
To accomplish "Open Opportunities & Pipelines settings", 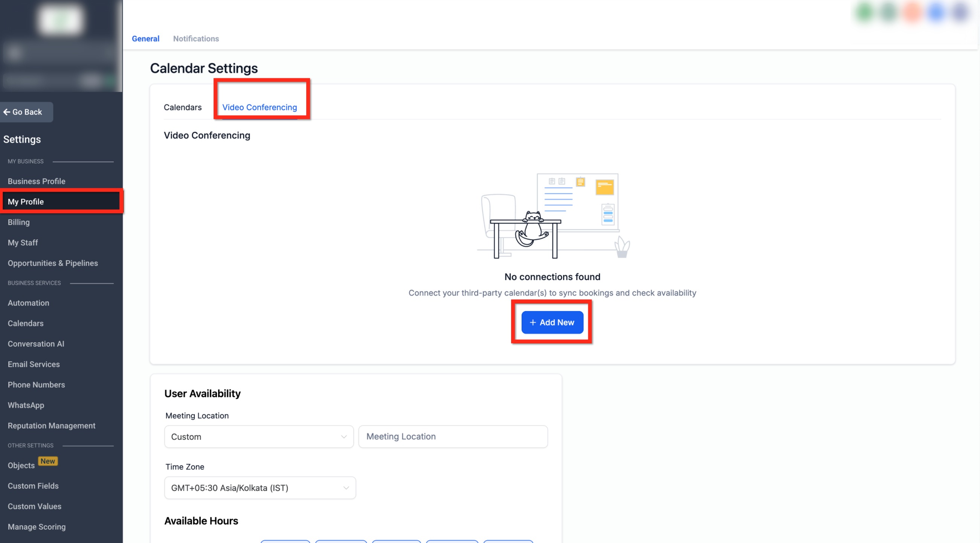I will coord(53,263).
